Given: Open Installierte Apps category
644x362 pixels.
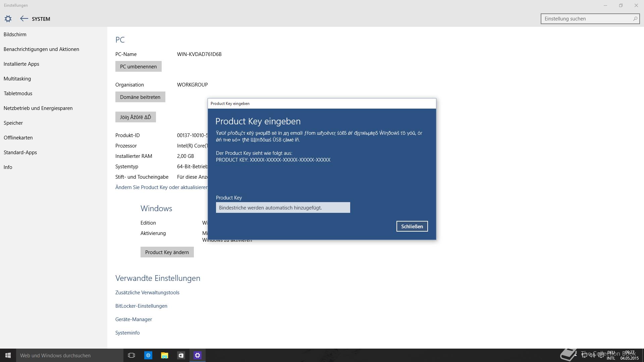Looking at the screenshot, I should 21,64.
